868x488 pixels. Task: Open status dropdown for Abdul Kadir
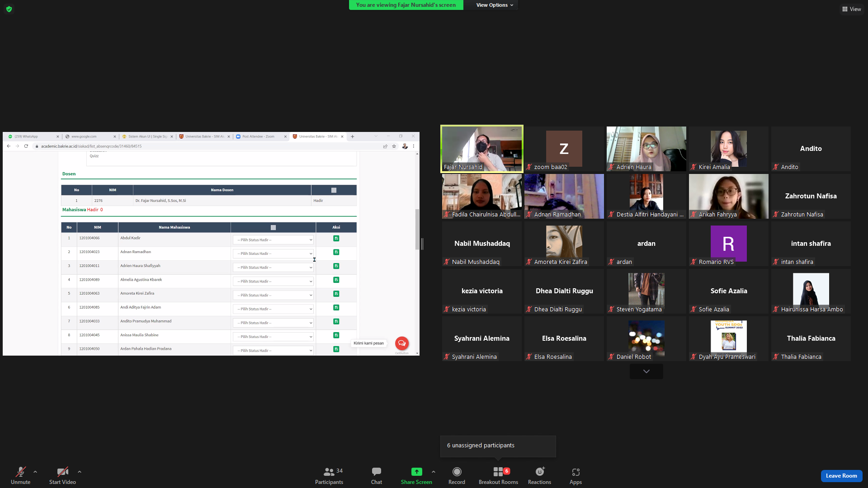[x=273, y=240]
